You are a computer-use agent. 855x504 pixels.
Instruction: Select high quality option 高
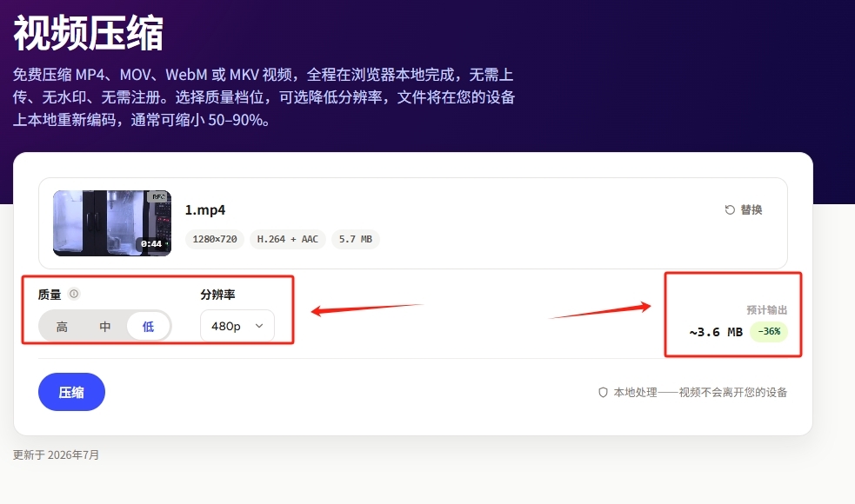(62, 327)
